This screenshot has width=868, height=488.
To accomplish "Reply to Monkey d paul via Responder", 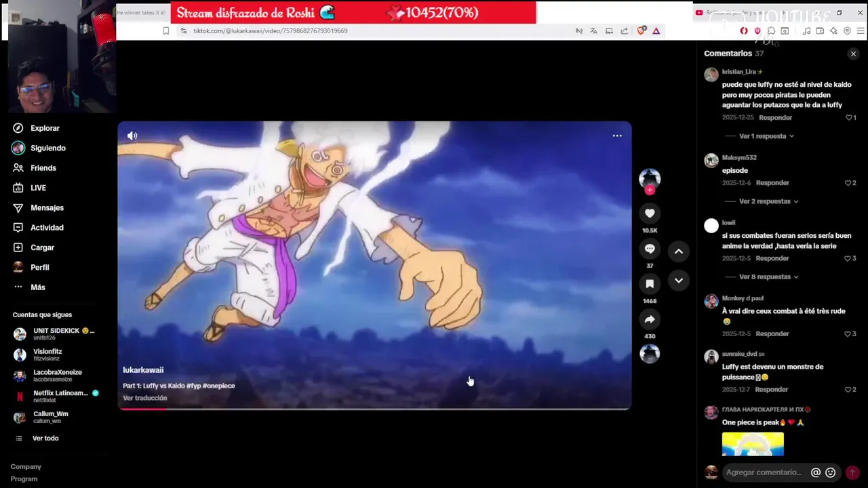I will coord(772,333).
